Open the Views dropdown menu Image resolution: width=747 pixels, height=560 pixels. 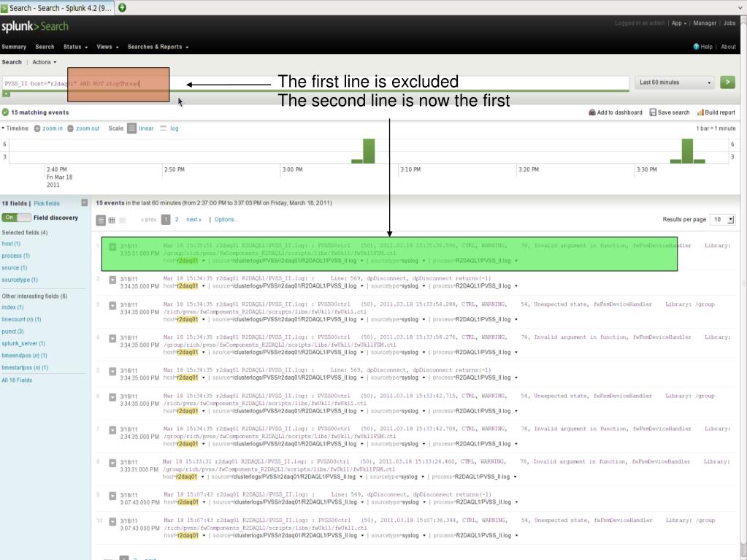(107, 47)
